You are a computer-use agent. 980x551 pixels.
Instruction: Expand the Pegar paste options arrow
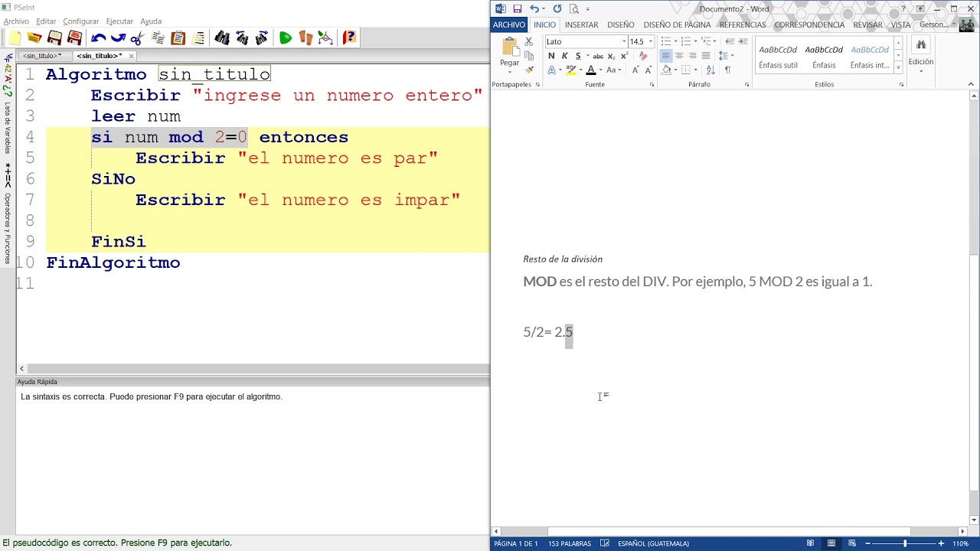[x=509, y=72]
